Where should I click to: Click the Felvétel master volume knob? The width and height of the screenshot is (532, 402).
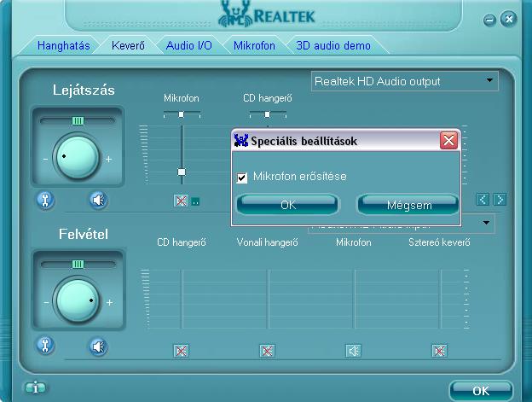(x=78, y=300)
